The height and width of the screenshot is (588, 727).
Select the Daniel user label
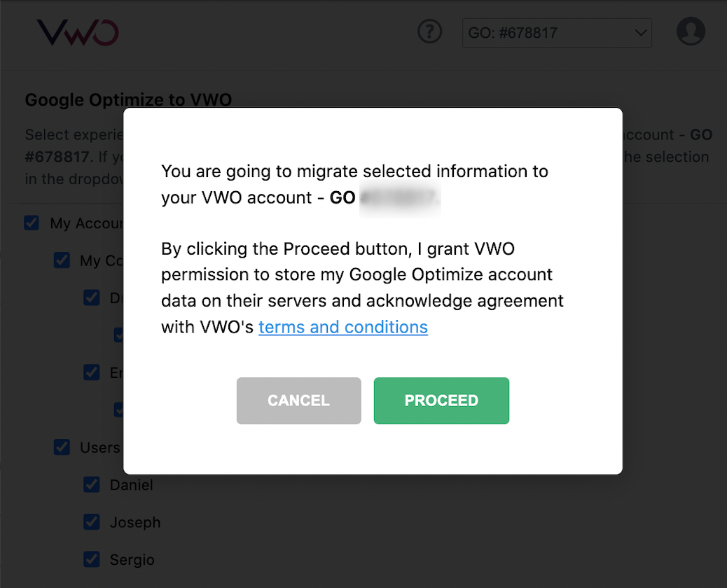coord(131,485)
